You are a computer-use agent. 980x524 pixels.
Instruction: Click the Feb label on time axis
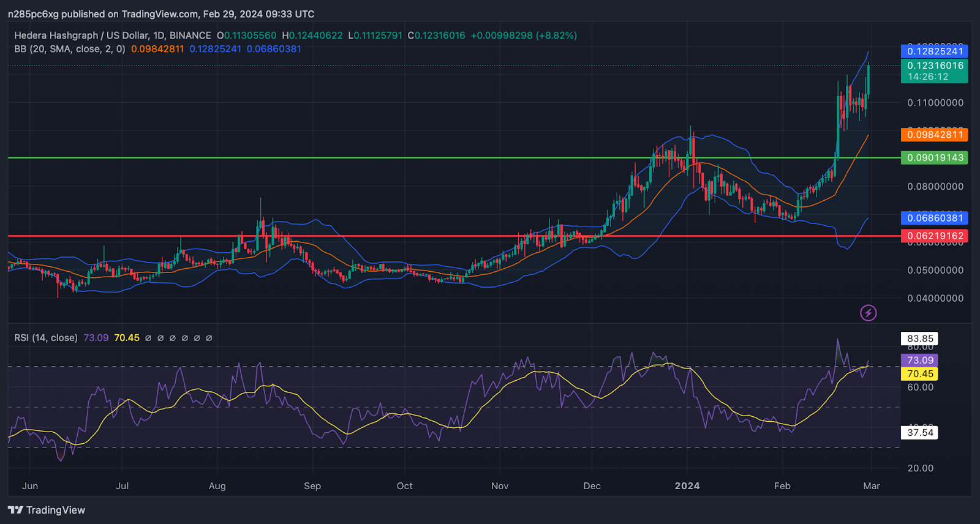(x=782, y=486)
